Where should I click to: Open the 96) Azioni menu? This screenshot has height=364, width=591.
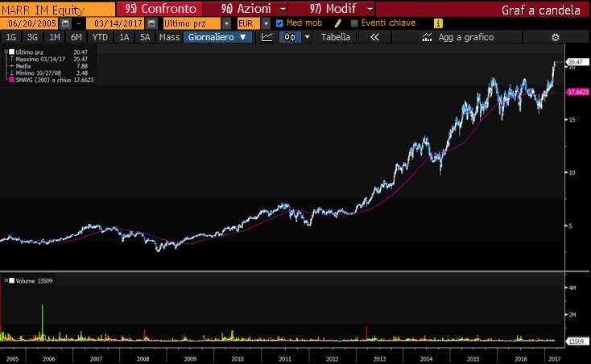[x=246, y=9]
